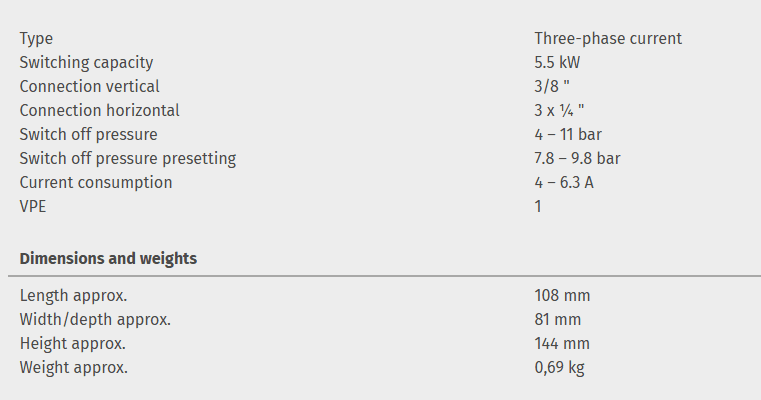This screenshot has height=400, width=761.
Task: Click the "Current consumption" label
Action: coord(96,183)
